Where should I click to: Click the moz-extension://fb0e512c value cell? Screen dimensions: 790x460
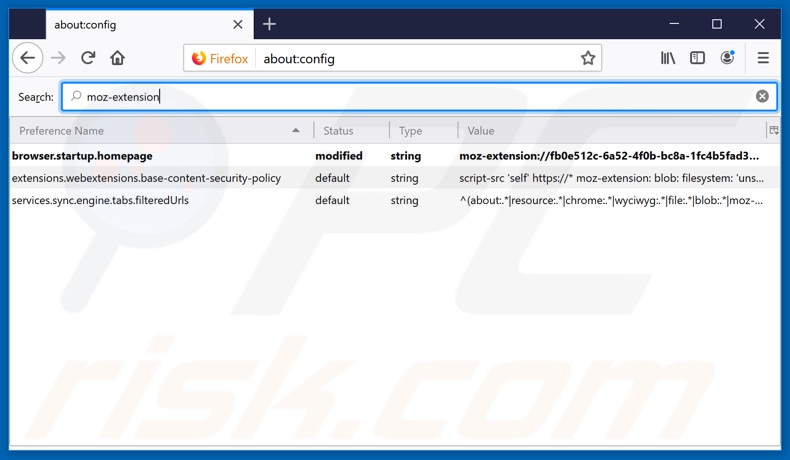pyautogui.click(x=609, y=156)
